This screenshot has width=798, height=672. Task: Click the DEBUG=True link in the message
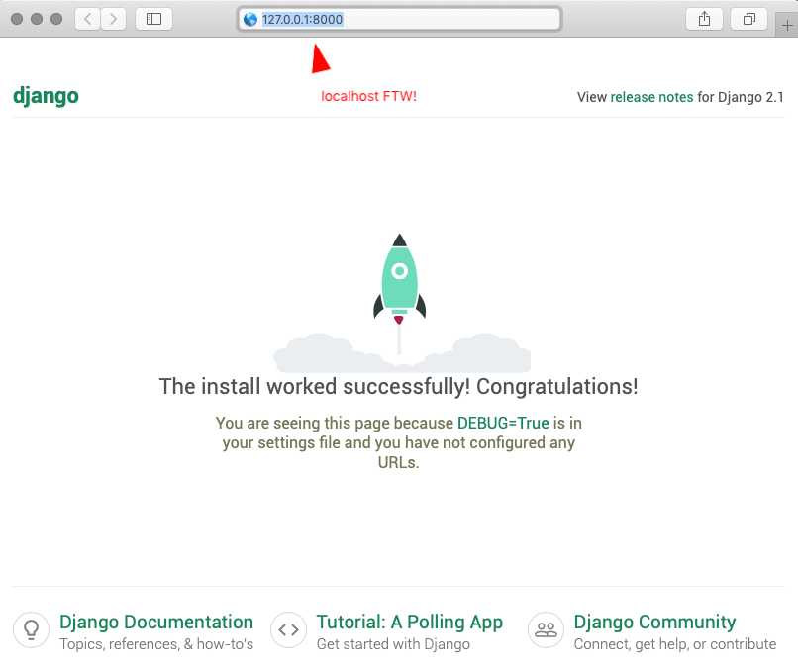[504, 423]
